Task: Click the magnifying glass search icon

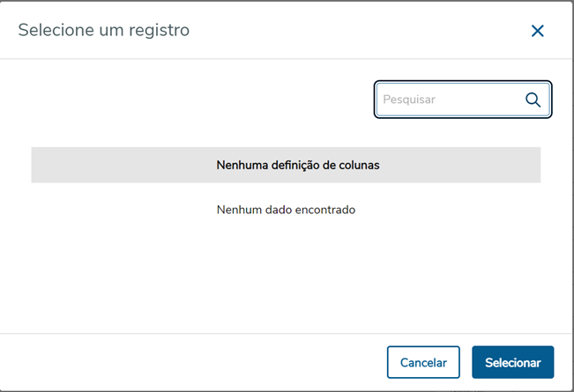Action: coord(533,100)
